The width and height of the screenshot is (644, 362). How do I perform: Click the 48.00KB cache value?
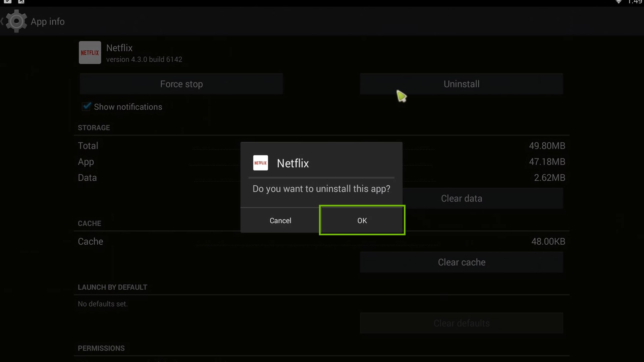548,241
